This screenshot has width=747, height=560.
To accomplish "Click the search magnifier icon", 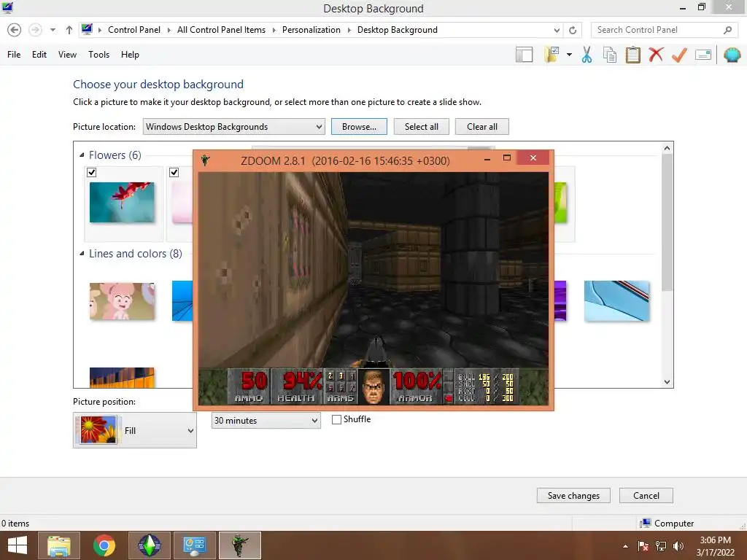I will (727, 30).
